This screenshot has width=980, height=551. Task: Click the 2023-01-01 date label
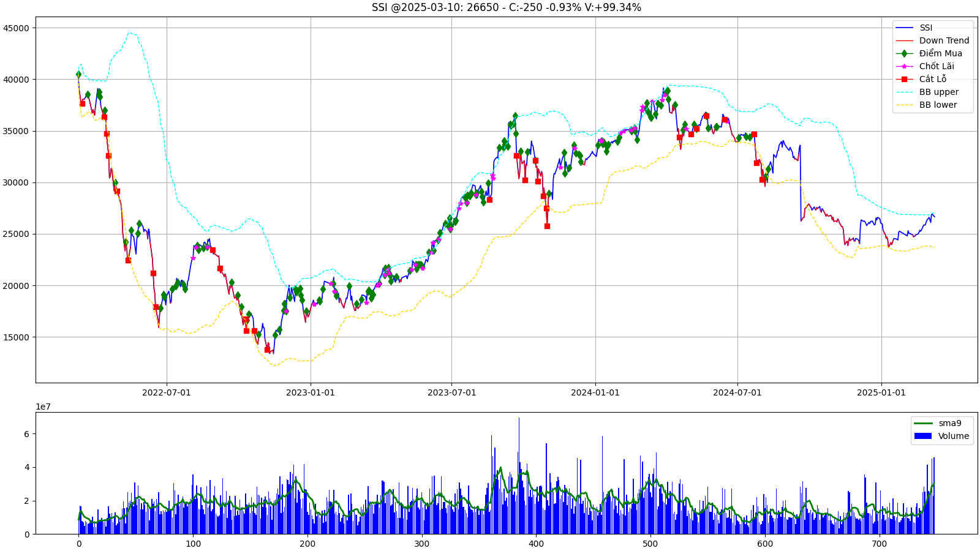tap(311, 392)
